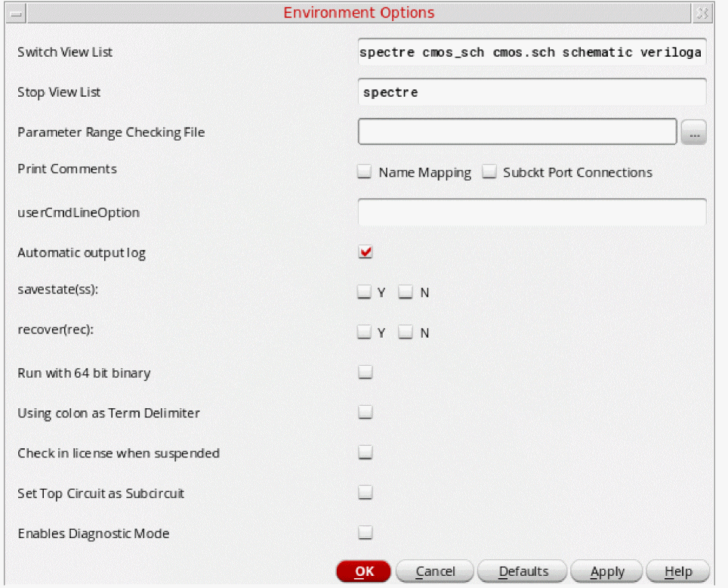
Task: Click the Environment Options title text
Action: (359, 13)
